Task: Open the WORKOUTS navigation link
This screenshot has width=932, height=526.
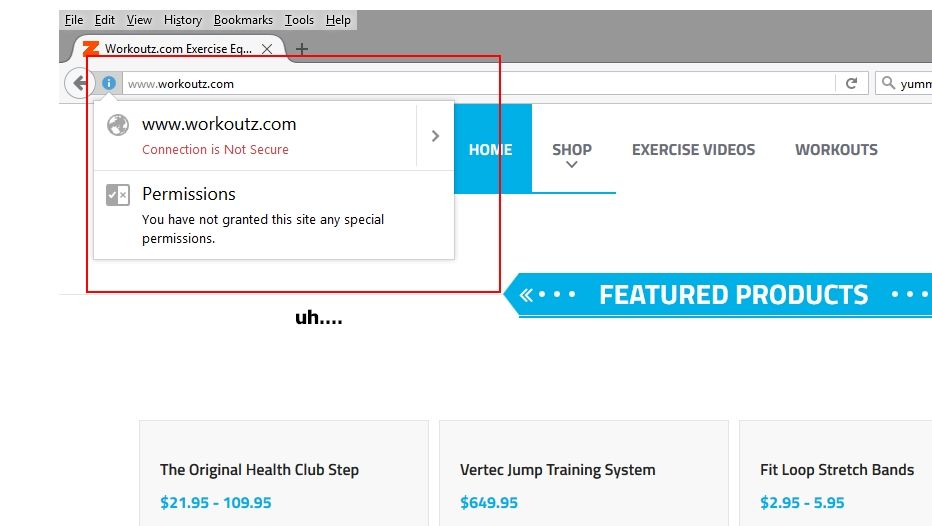Action: coord(836,150)
